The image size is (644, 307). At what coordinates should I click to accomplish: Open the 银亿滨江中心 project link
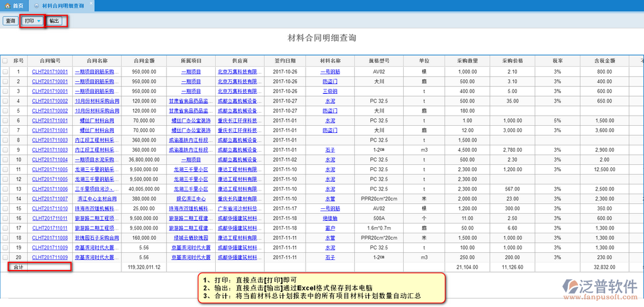[x=191, y=199]
